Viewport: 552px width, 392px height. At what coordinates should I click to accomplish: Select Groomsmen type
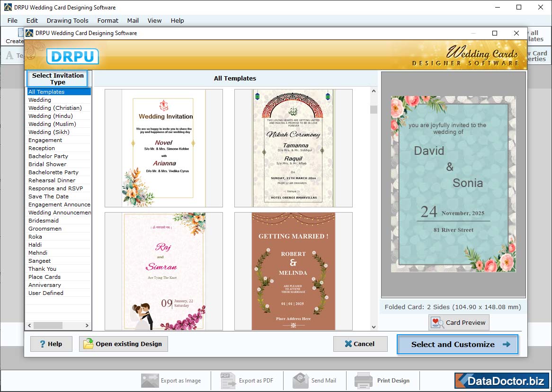coord(59,229)
